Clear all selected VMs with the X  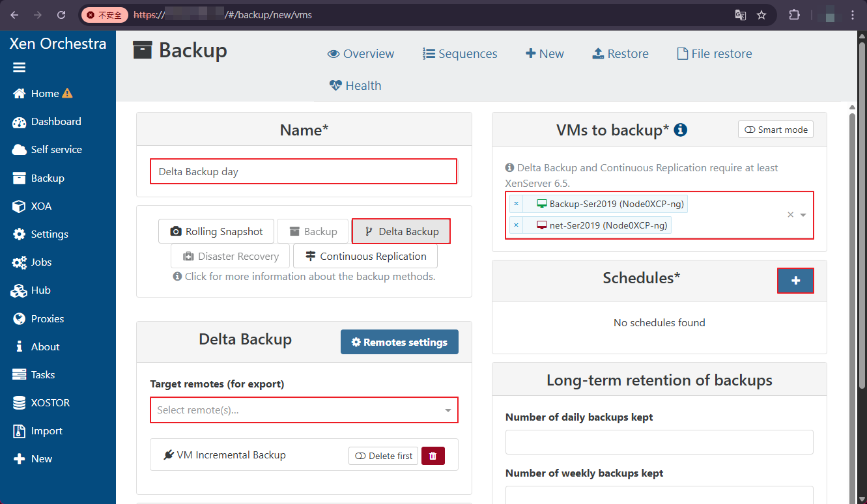tap(790, 215)
